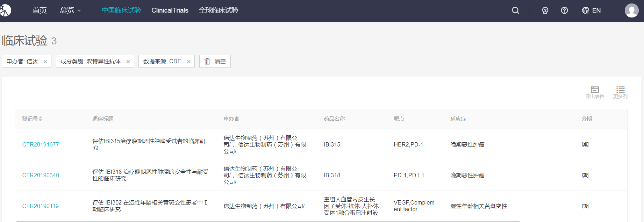The image size is (644, 222).
Task: Show more columns via 更多列 icon
Action: pos(620,92)
